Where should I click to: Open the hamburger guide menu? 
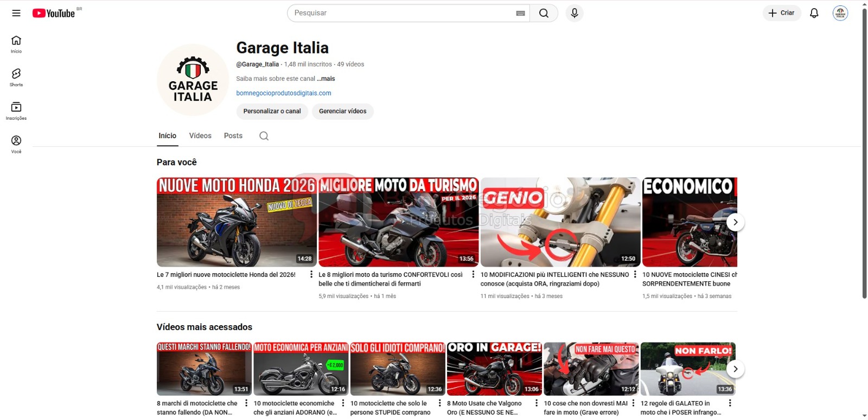click(x=16, y=13)
